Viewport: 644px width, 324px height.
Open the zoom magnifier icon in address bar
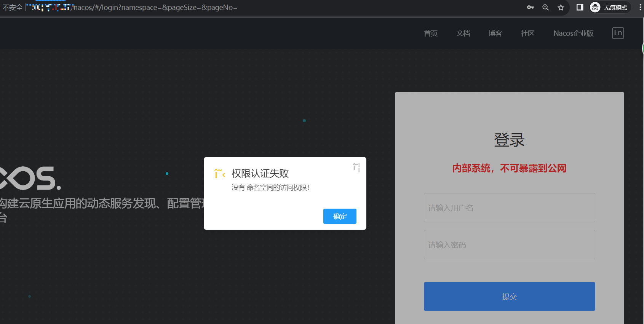click(x=545, y=7)
